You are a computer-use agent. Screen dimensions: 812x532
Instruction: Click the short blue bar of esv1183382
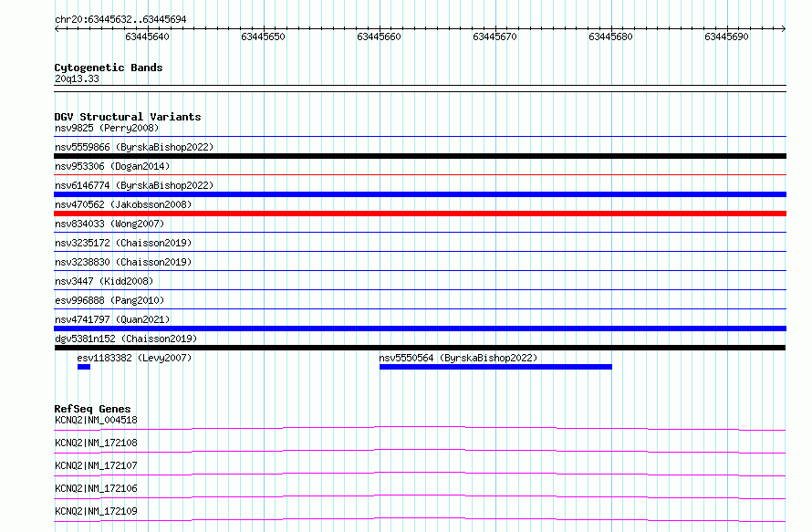click(84, 367)
